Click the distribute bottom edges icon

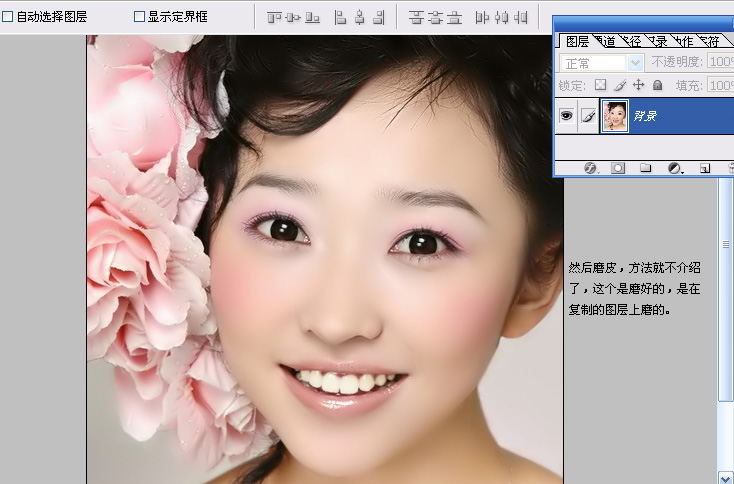click(454, 18)
